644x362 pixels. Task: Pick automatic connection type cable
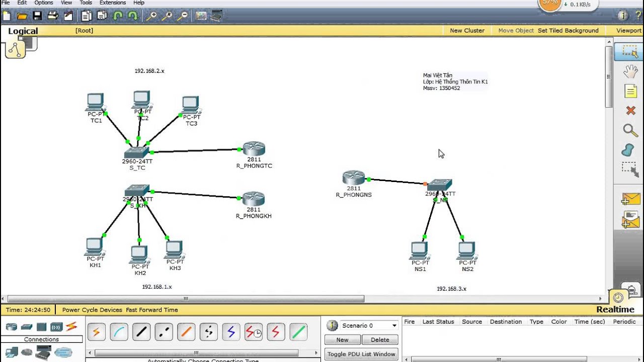[97, 332]
